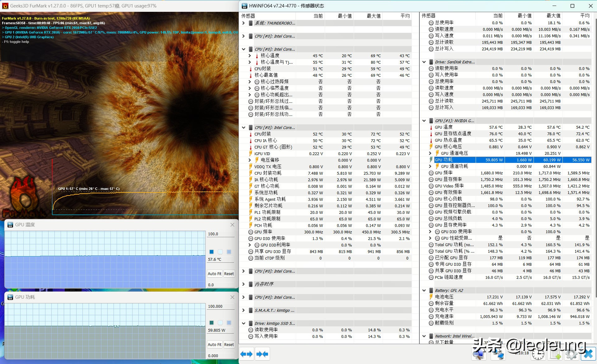Click the network computers remote icon
Image resolution: width=597 pixels, height=364 pixels.
(498, 354)
